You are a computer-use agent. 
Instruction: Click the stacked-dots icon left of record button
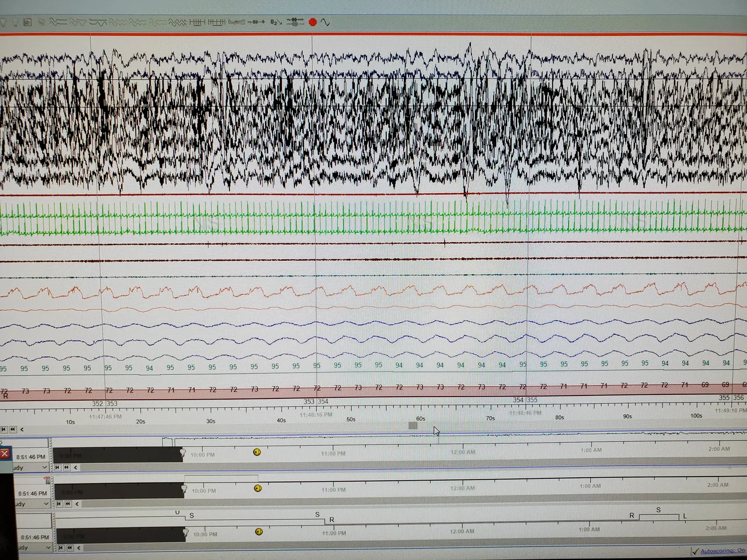click(x=295, y=22)
